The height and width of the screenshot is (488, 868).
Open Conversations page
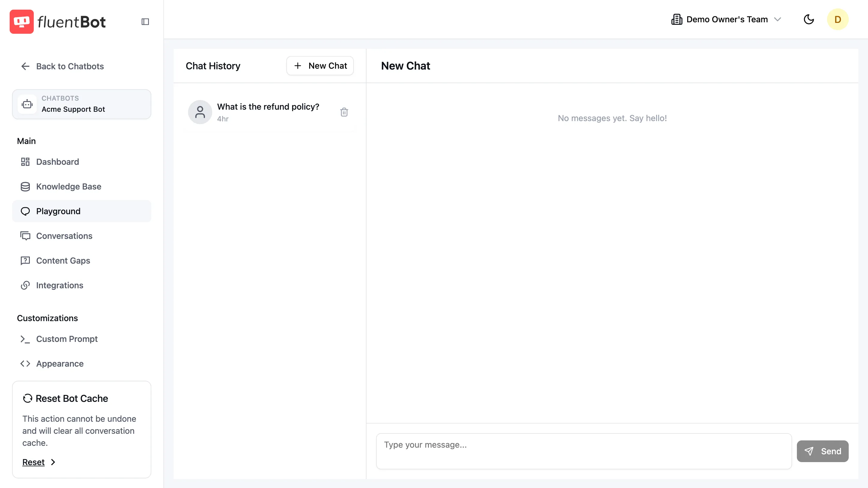click(82, 236)
